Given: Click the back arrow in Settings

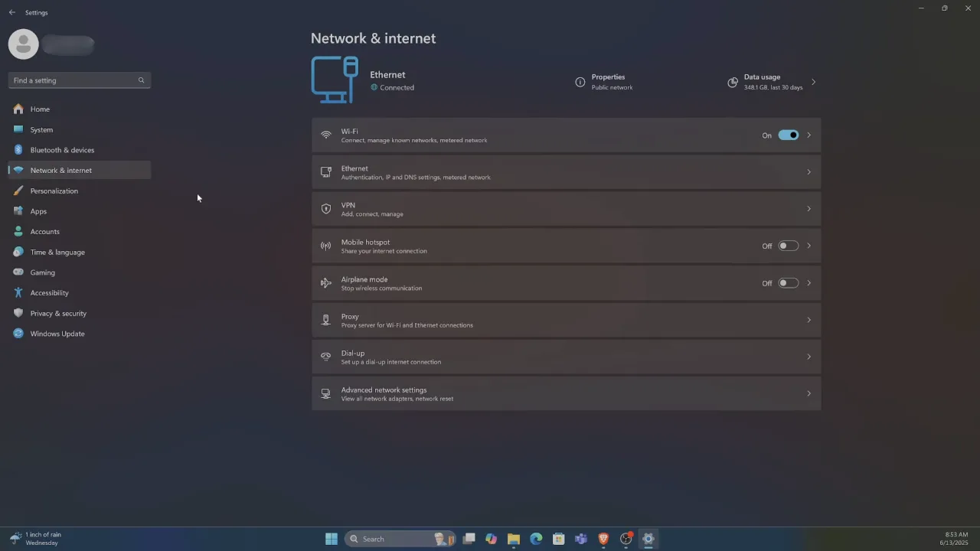Looking at the screenshot, I should pos(11,12).
